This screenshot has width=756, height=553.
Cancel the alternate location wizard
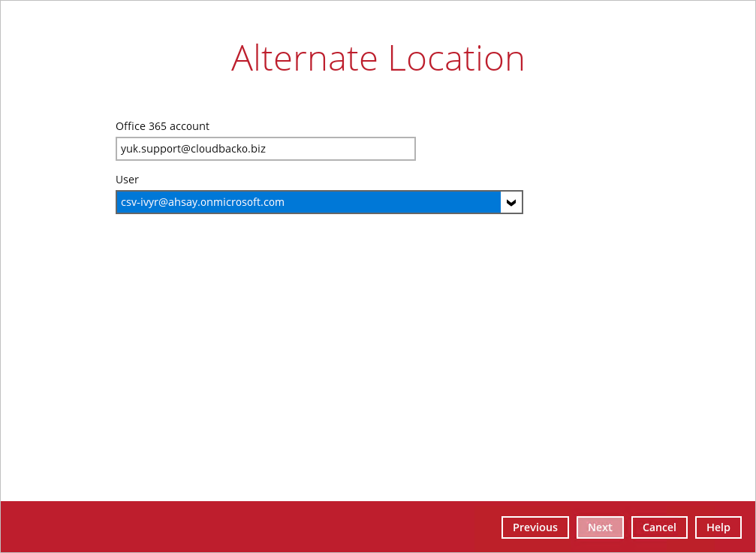coord(659,527)
